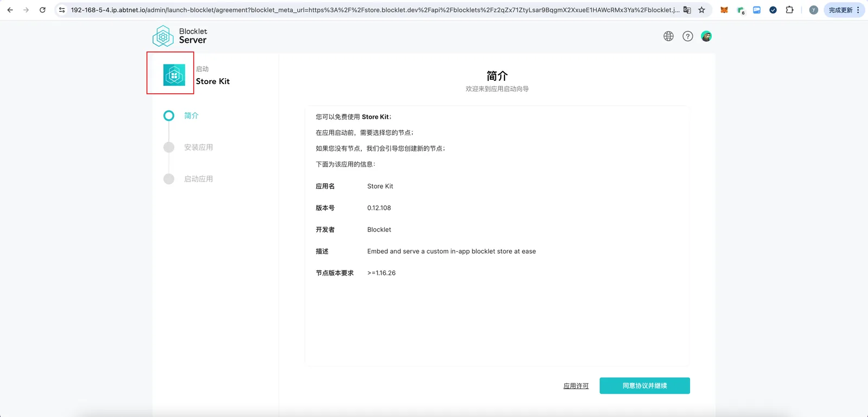868x417 pixels.
Task: Open the green extension with badge 6
Action: [x=741, y=10]
